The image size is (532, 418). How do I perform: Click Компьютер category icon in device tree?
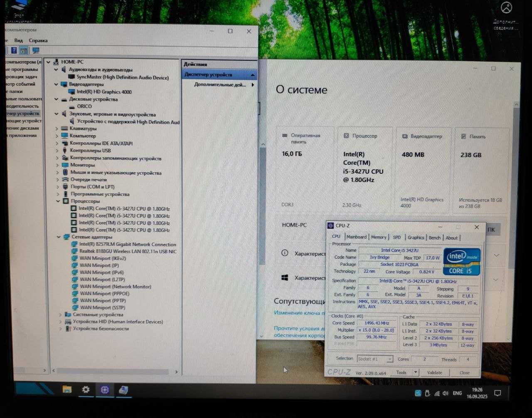tap(64, 136)
